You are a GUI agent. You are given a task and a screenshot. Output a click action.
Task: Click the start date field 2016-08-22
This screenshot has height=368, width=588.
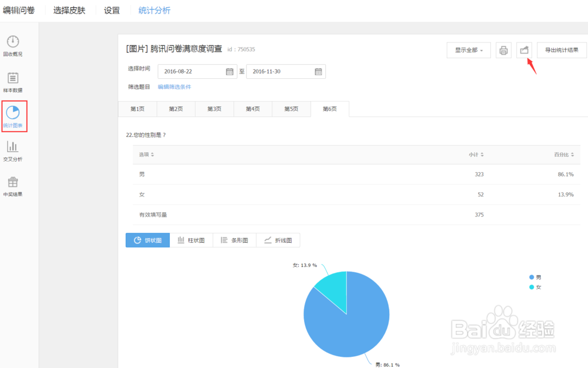197,72
